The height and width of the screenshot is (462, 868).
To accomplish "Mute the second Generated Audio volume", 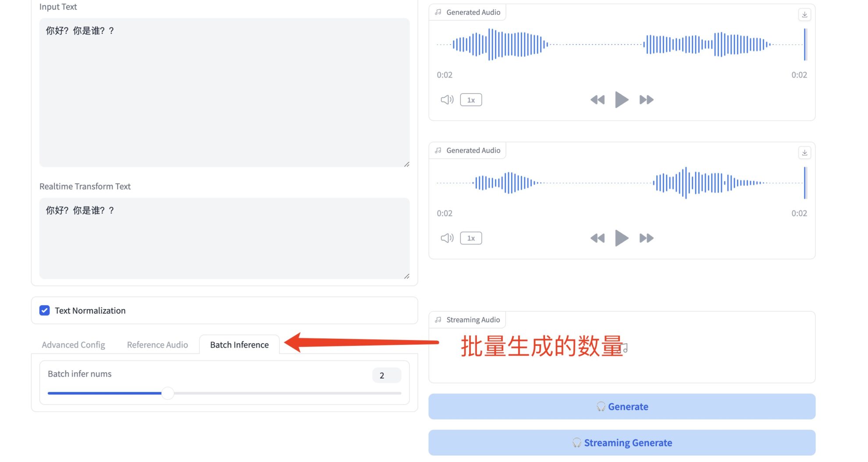I will 447,238.
